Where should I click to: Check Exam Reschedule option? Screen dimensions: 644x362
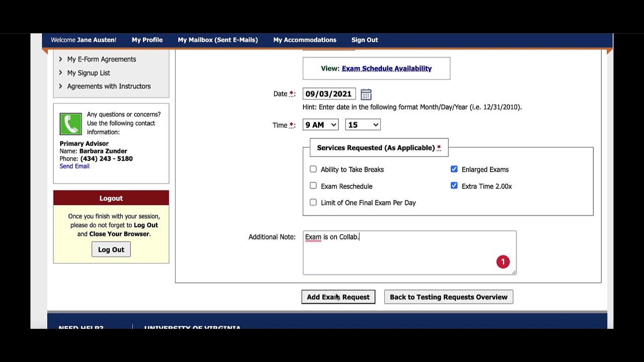(x=313, y=186)
